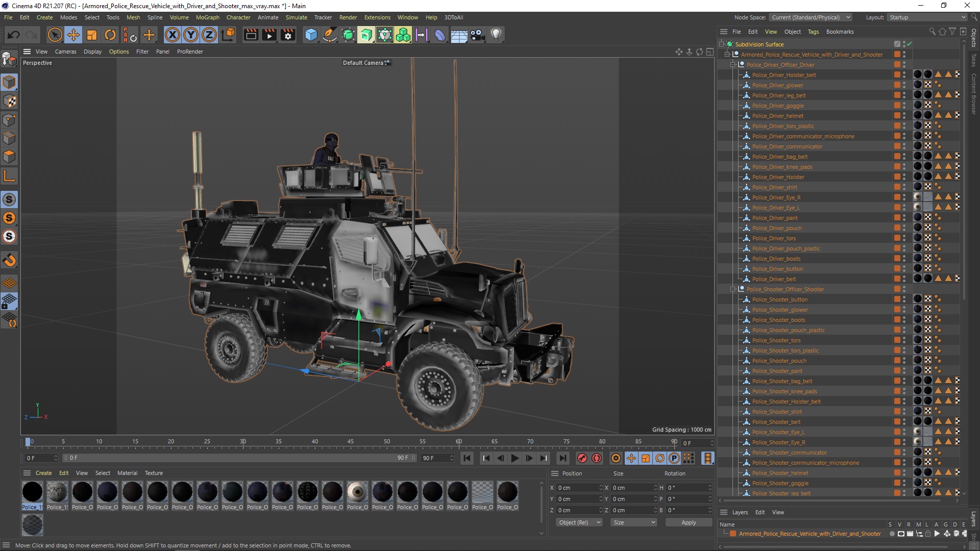Select Police_Driver_goggle in object tree
This screenshot has height=551, width=980.
point(777,106)
